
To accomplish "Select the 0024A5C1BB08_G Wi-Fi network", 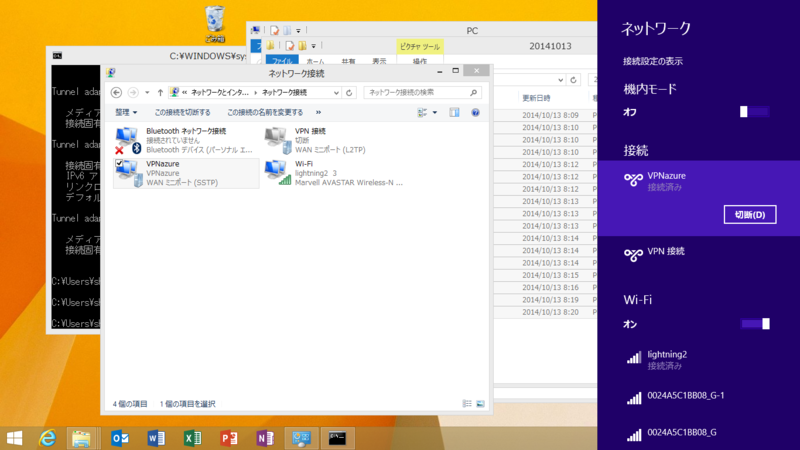I will (x=698, y=434).
